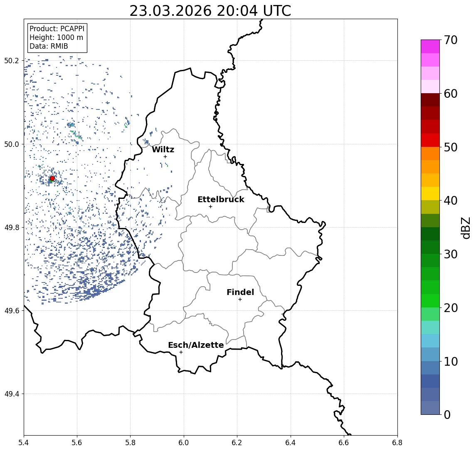This screenshot has width=476, height=451.
Task: Click the Findel city label
Action: coord(240,292)
